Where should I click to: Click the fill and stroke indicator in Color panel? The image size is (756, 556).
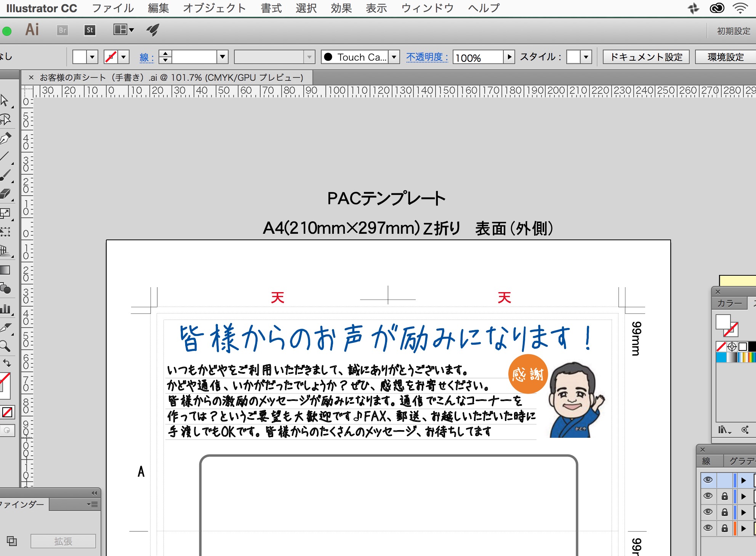[x=727, y=325]
